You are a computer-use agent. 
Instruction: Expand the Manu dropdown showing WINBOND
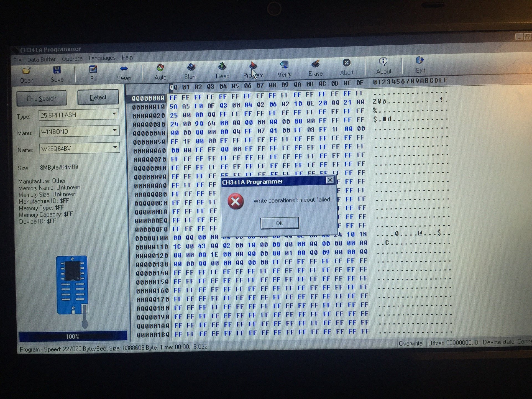(x=114, y=130)
